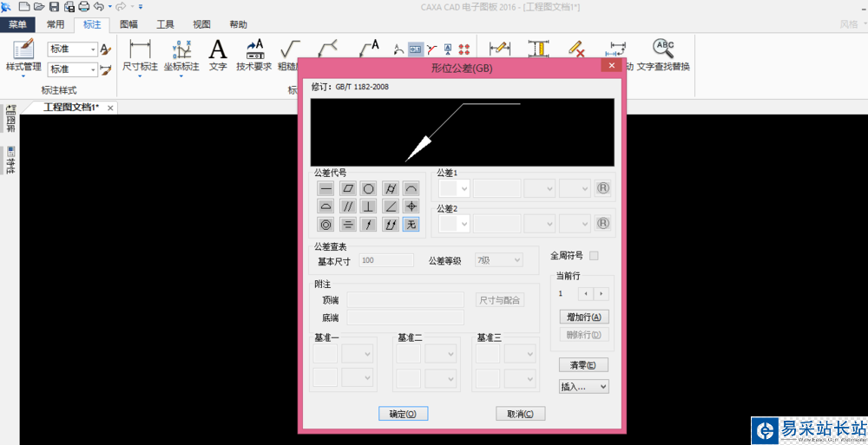Click the pencil with red X icon
Image resolution: width=868 pixels, height=445 pixels.
pos(577,49)
